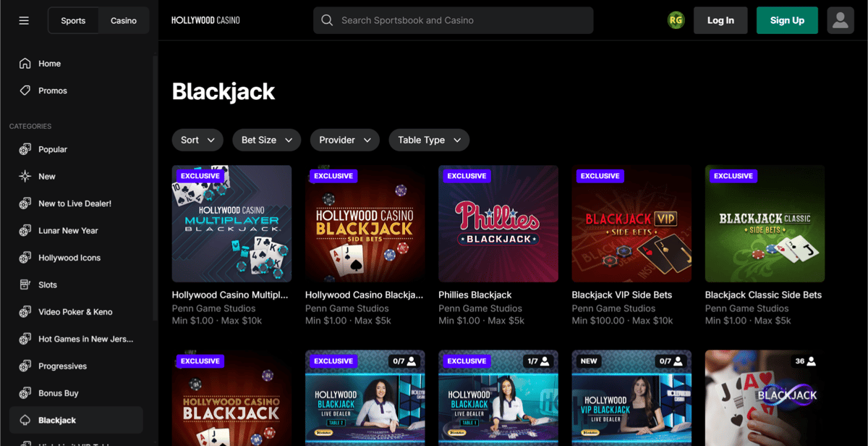Open Blackjack Classic Side Bets thumbnail
Screen dimensions: 868x446
click(765, 223)
